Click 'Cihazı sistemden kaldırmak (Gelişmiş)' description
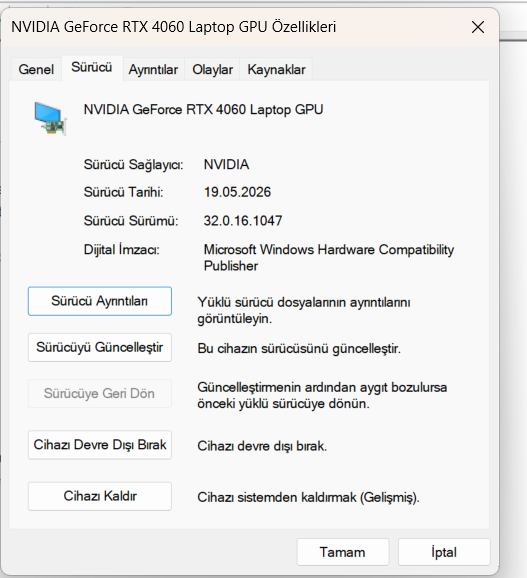 point(308,498)
